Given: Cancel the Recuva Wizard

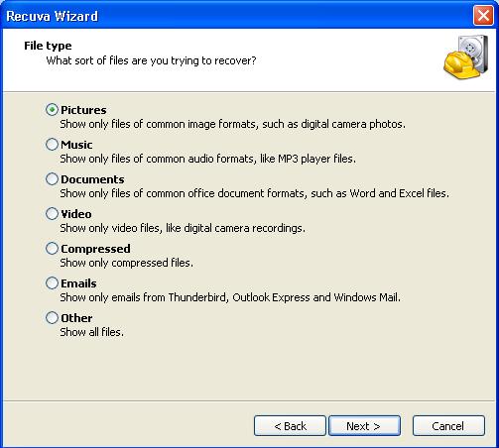Looking at the screenshot, I should coord(448,426).
